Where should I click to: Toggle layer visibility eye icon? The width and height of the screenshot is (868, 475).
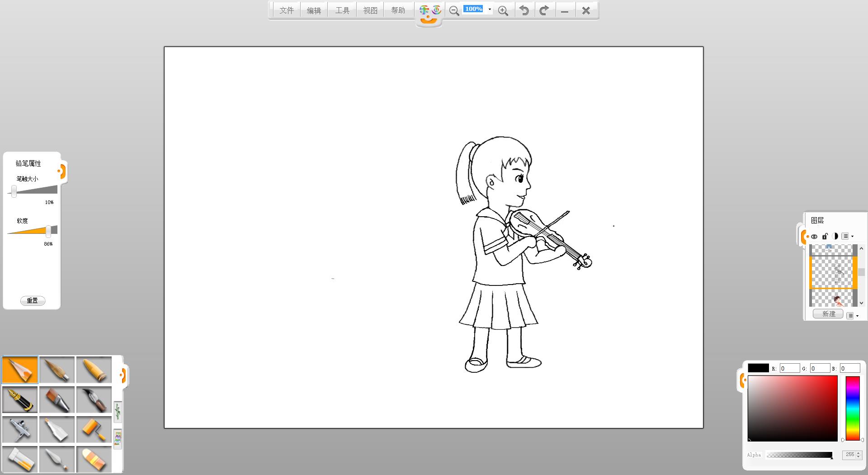coord(814,236)
